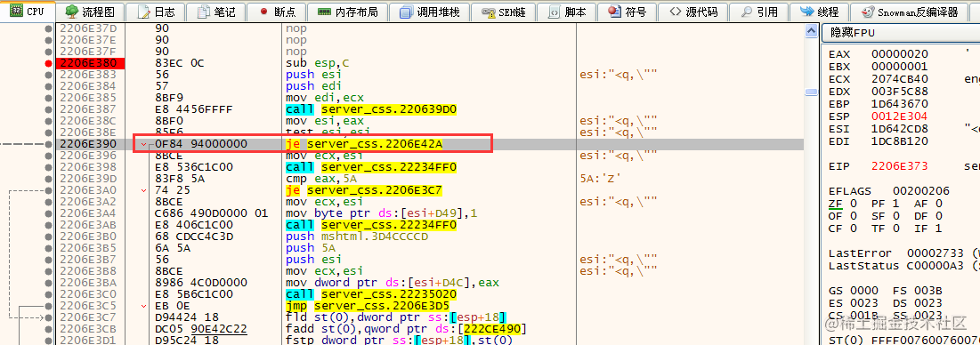
Task: Open the 调用堆栈 call stack tab
Action: coord(429,12)
